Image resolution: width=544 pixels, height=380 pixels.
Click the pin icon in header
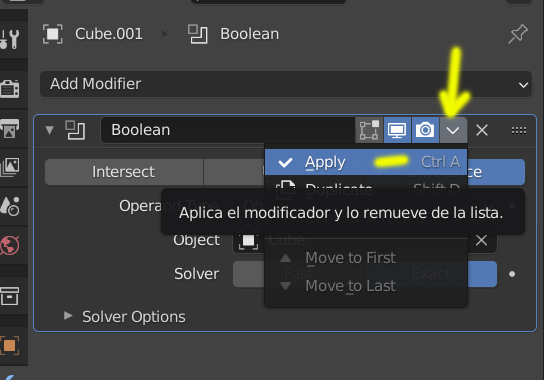pos(517,34)
